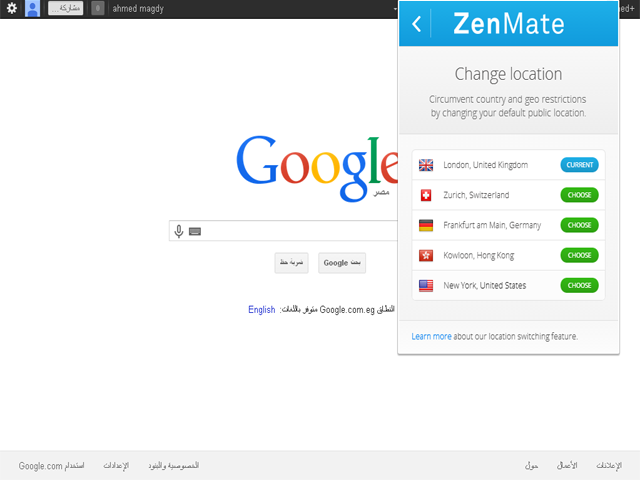Open the Learn more link

[x=431, y=336]
